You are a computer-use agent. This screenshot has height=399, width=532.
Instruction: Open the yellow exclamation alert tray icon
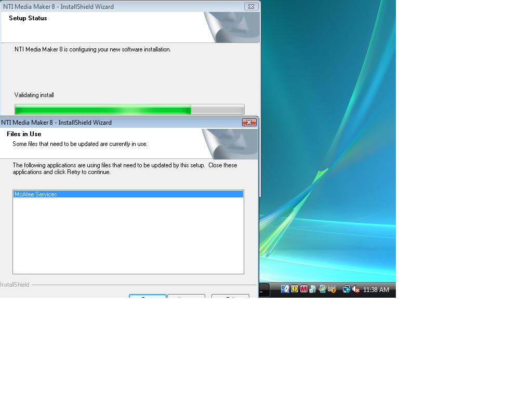click(295, 289)
